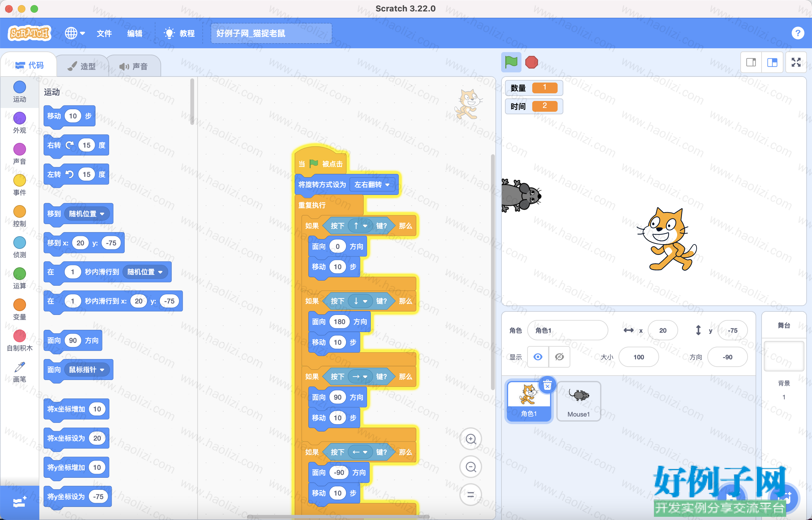Open the 鼠标指针 dropdown in 面向 block
Viewport: 812px width, 520px height.
coord(87,370)
